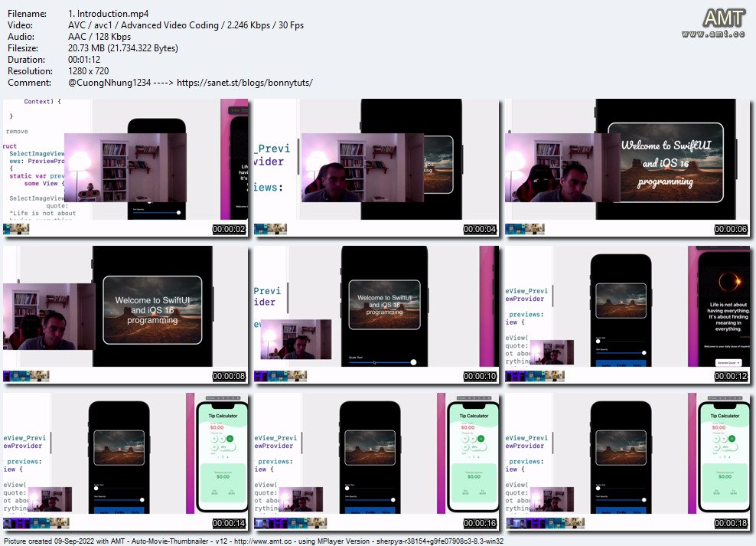756x546 pixels.
Task: Visit the http://www.amt.cc link in the footer
Action: pos(262,541)
